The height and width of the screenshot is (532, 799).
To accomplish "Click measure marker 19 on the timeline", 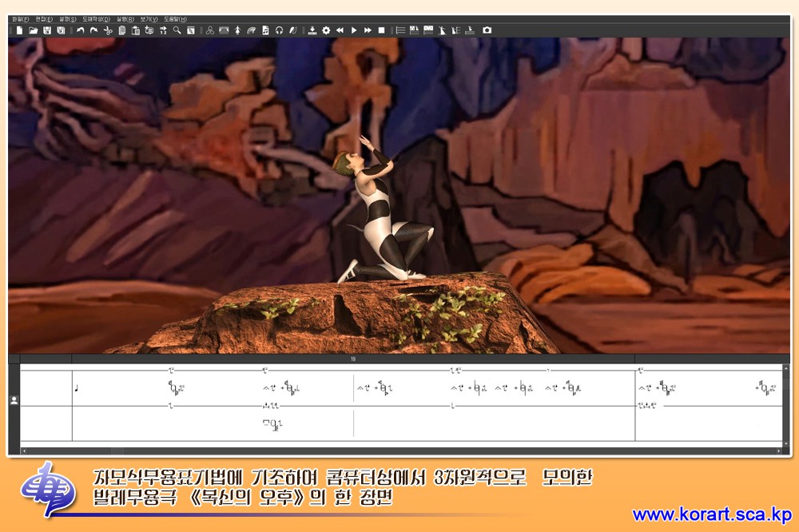I will (353, 359).
